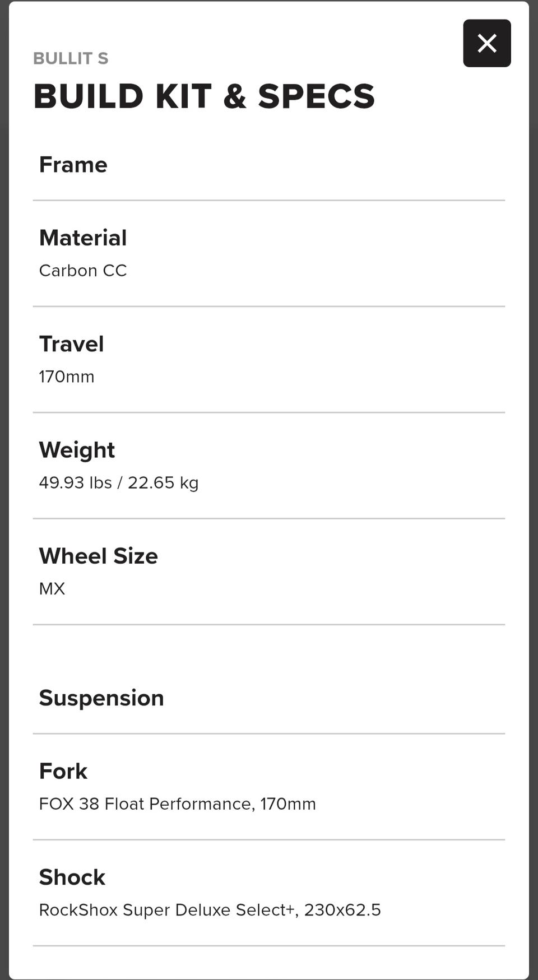Viewport: 538px width, 980px height.
Task: Select the Weight spec label
Action: [77, 450]
